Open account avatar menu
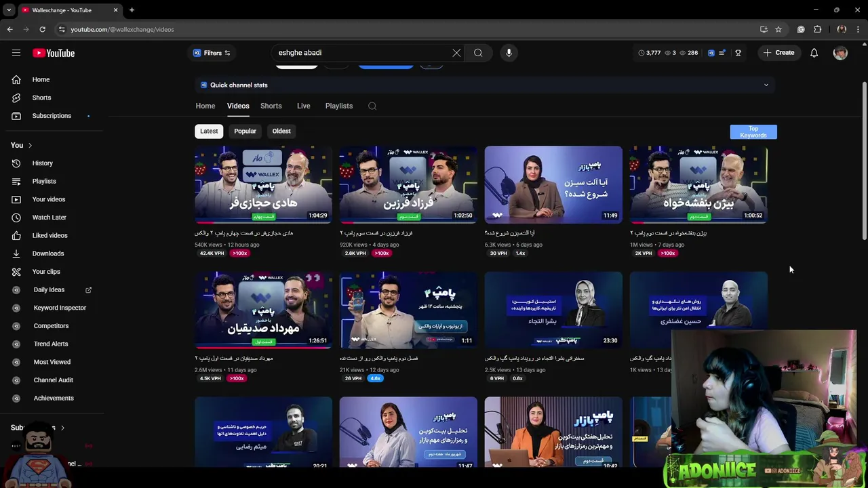This screenshot has height=488, width=868. tap(840, 53)
